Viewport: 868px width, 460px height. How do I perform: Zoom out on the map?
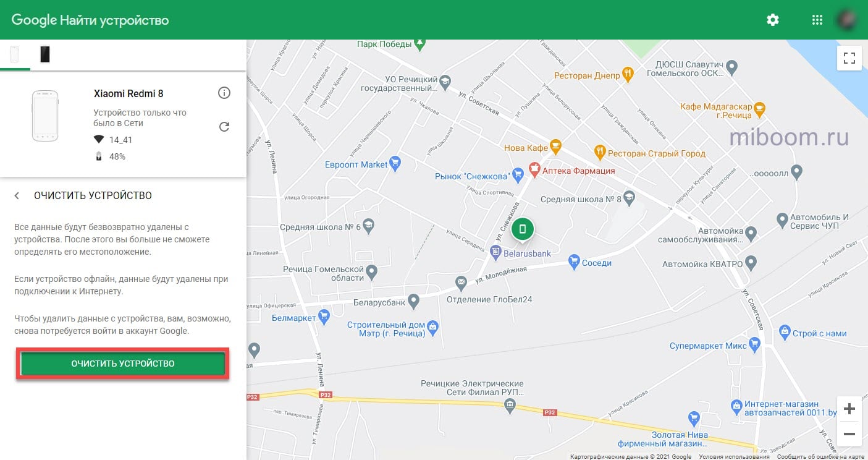tap(849, 433)
